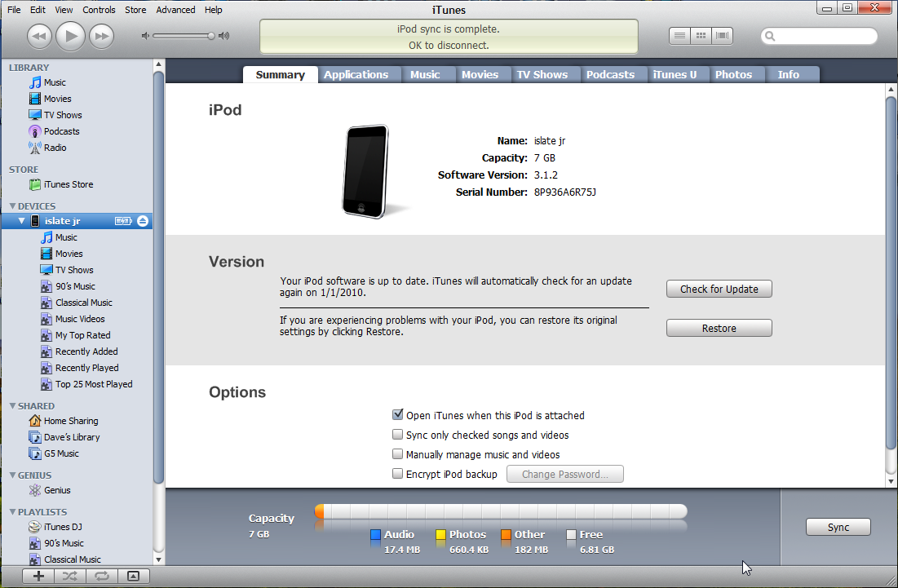Image resolution: width=898 pixels, height=588 pixels.
Task: Switch to the Movies tab
Action: [480, 74]
